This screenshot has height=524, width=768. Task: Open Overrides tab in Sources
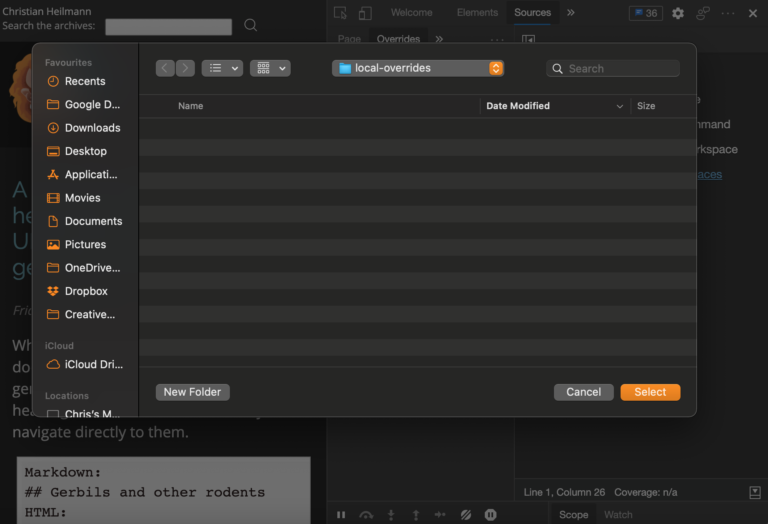[x=398, y=39]
